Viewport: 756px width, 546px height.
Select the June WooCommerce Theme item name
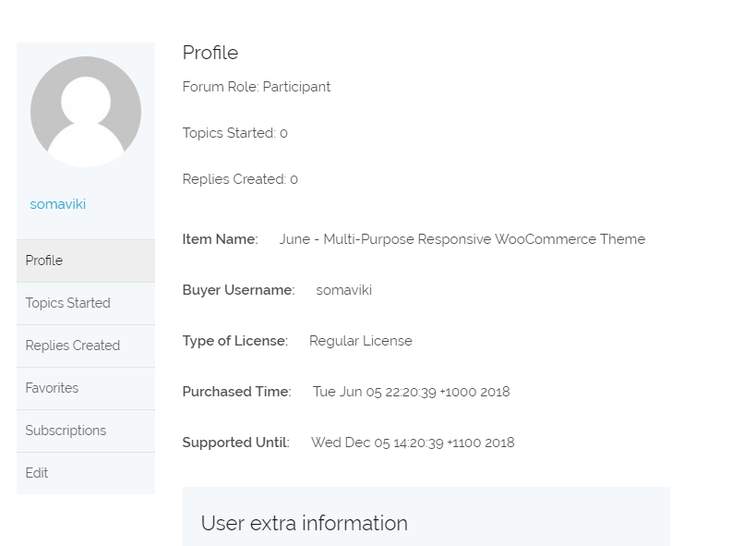pos(462,239)
